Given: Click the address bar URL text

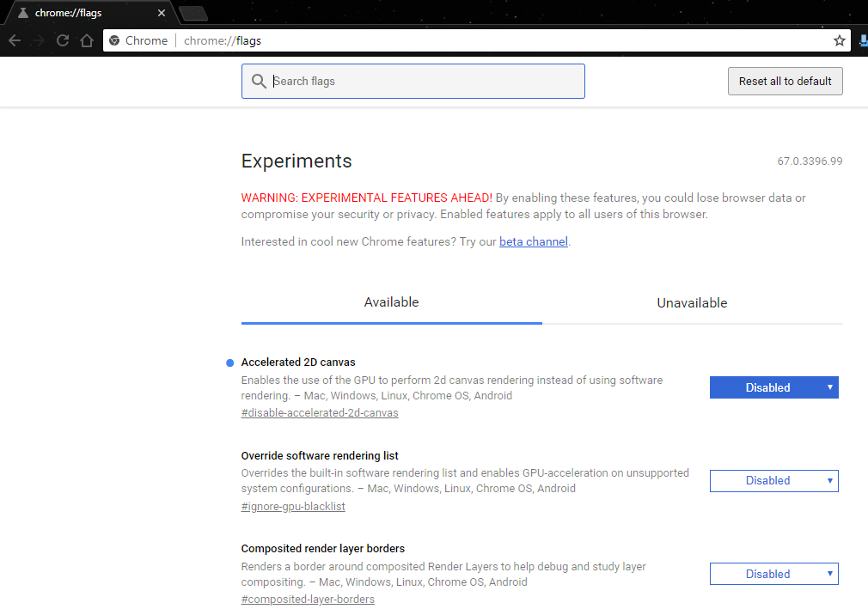Looking at the screenshot, I should tap(223, 40).
